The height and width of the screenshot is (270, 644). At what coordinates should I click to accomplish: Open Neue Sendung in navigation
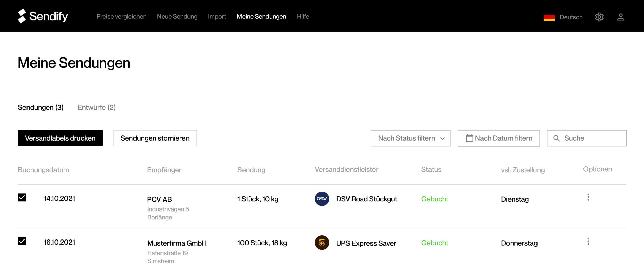(x=177, y=17)
